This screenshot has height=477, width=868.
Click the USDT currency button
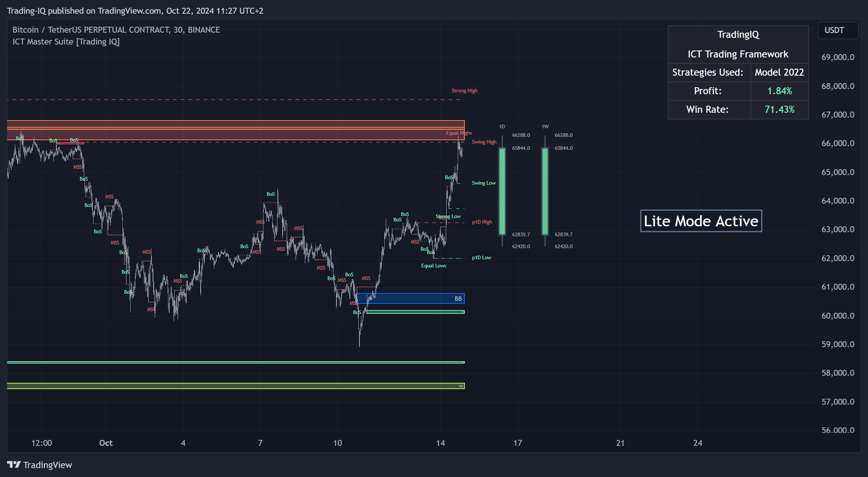click(838, 30)
